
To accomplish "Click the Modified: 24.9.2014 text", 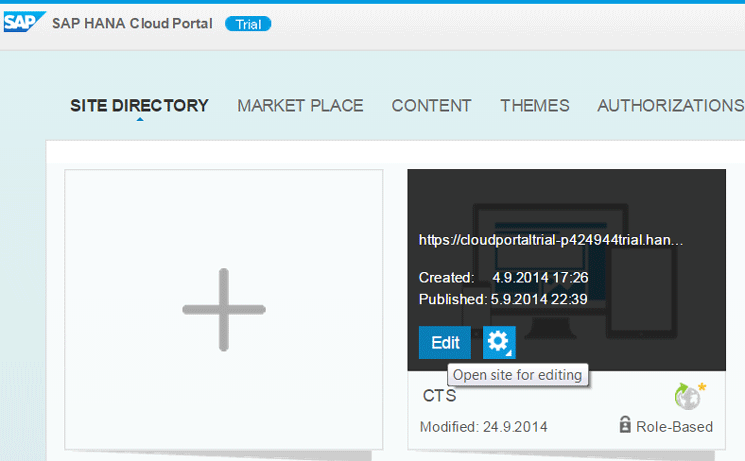I will tap(484, 427).
